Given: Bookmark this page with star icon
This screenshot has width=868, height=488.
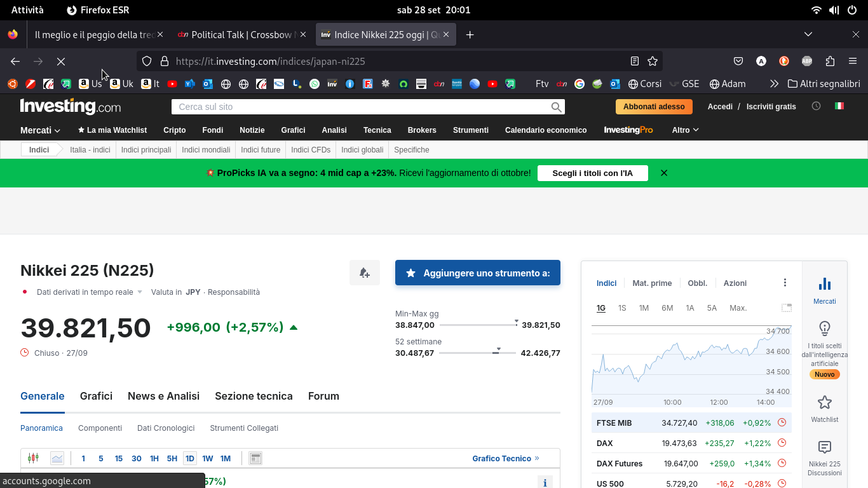Looking at the screenshot, I should pyautogui.click(x=653, y=61).
